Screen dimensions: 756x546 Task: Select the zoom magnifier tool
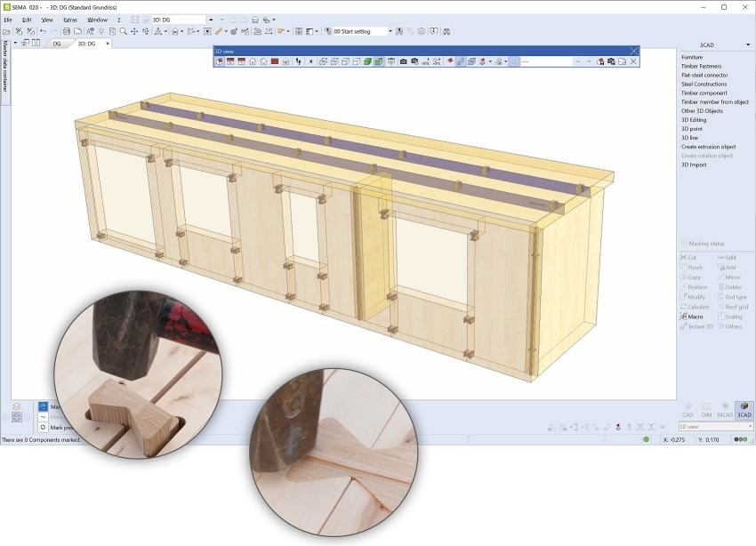click(123, 31)
